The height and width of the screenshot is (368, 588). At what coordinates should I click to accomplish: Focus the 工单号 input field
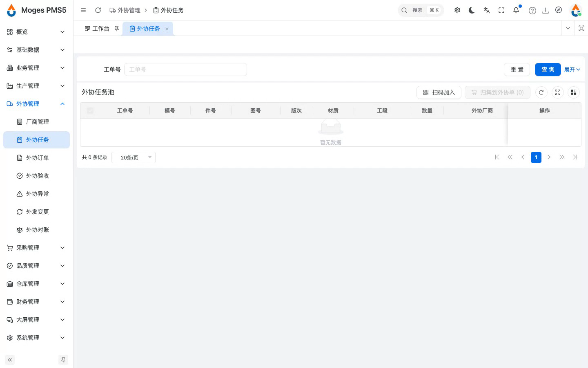(185, 70)
